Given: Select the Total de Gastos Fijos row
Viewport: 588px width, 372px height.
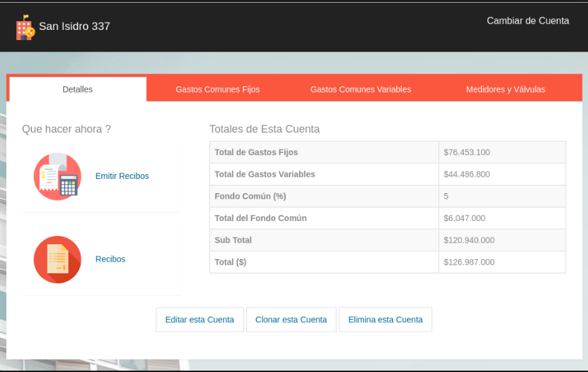Looking at the screenshot, I should (387, 152).
